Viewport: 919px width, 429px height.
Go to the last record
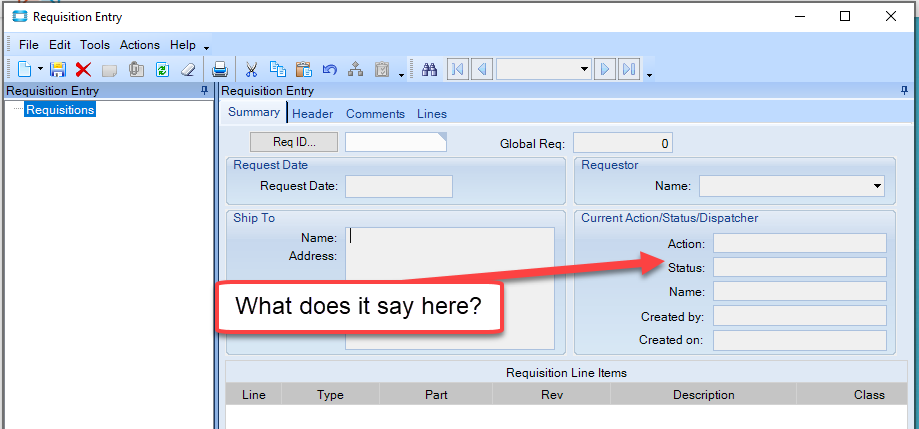coord(629,70)
